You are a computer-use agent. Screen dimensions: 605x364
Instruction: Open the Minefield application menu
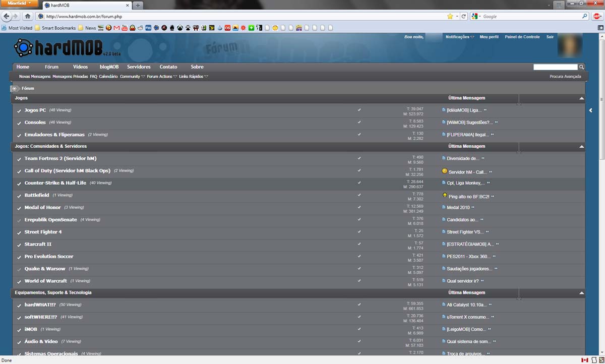point(19,4)
